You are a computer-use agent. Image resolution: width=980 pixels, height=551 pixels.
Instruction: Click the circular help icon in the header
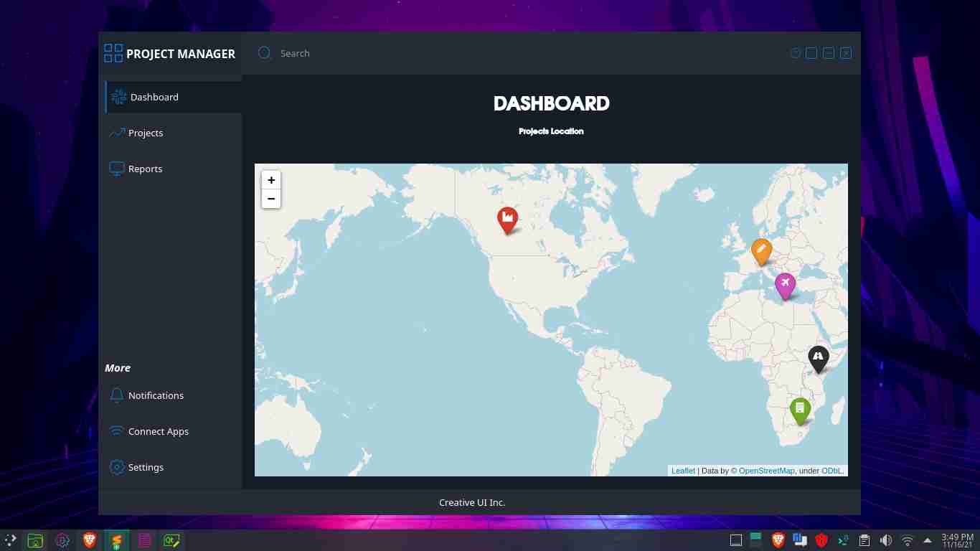click(x=795, y=53)
